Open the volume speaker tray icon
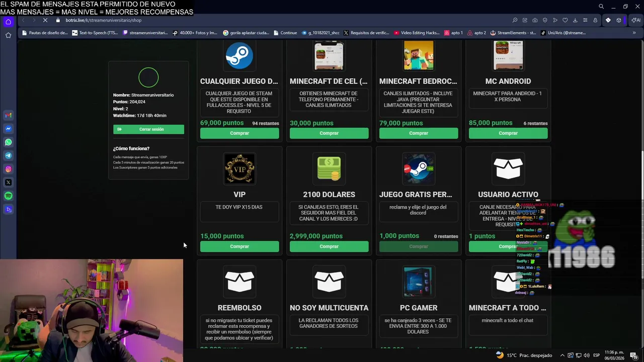The image size is (644, 362). tap(586, 355)
